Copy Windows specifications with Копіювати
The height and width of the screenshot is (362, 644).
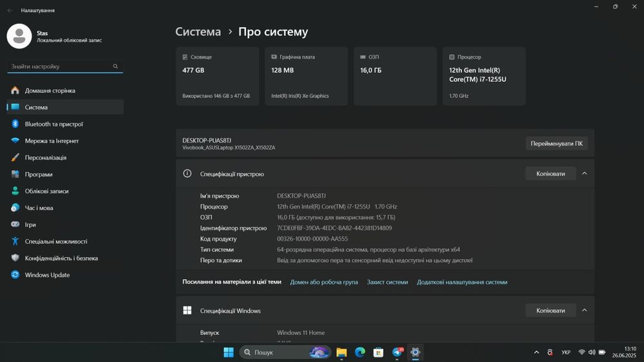point(551,310)
